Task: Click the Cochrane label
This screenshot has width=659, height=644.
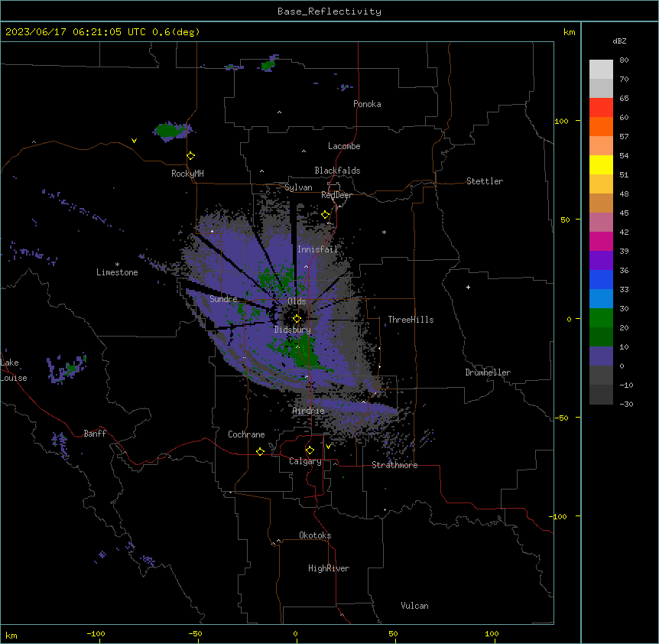Action: point(246,434)
